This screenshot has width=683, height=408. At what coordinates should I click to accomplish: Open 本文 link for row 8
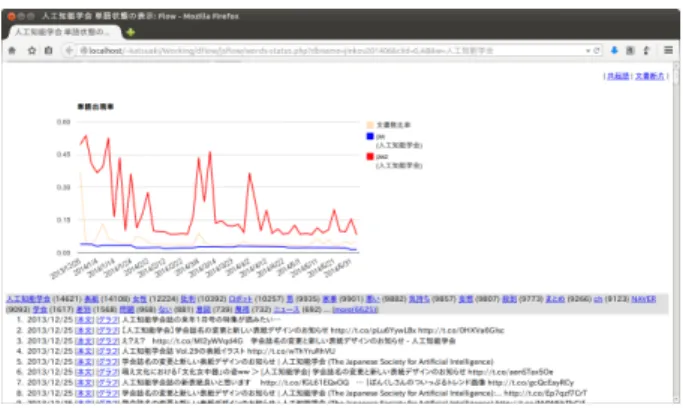85,393
